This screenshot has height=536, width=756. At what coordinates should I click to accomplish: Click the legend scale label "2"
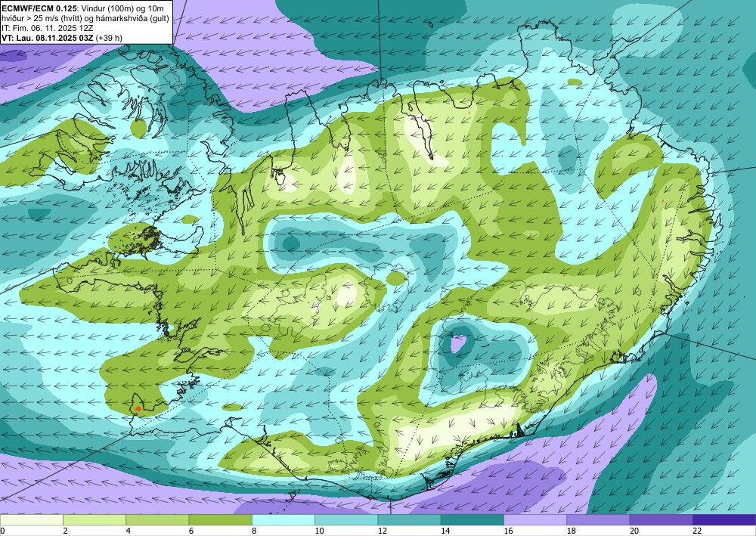65,531
